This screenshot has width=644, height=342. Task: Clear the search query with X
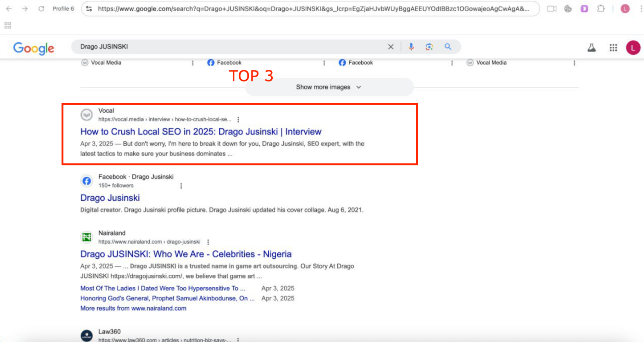coord(391,47)
